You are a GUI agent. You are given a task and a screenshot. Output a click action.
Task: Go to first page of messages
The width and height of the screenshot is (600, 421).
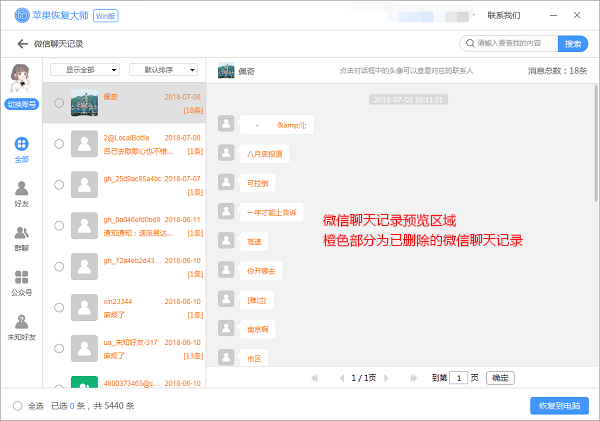pos(315,378)
